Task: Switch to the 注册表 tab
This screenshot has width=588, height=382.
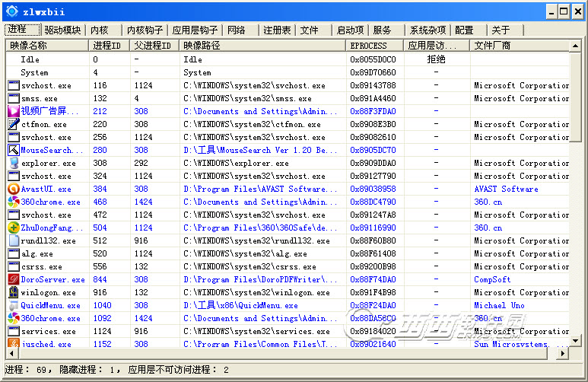Action: pyautogui.click(x=277, y=30)
